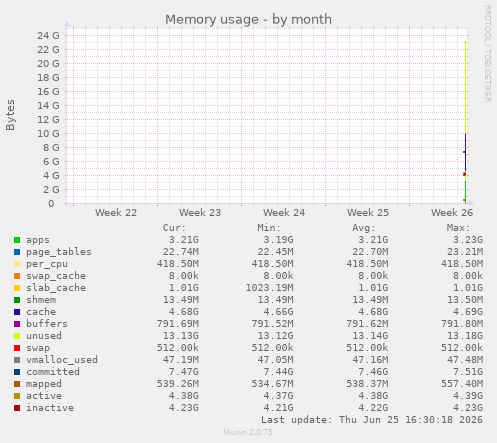Click the 'Week 24' axis label
Image resolution: width=497 pixels, height=443 pixels.
coord(284,213)
